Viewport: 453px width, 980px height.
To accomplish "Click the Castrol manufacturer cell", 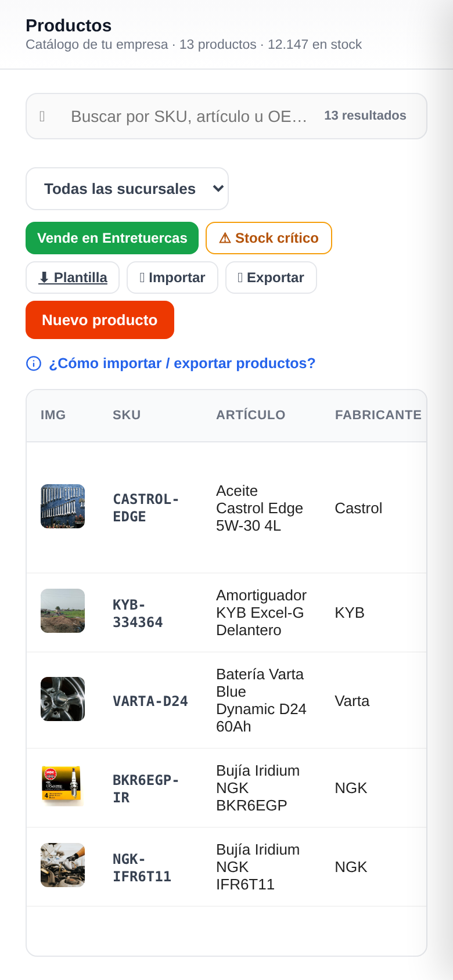I will point(358,508).
